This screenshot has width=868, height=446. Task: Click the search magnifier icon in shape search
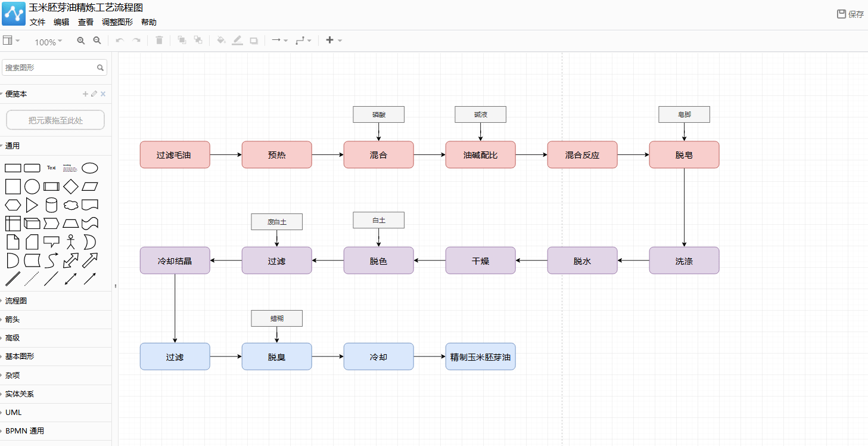click(x=101, y=68)
